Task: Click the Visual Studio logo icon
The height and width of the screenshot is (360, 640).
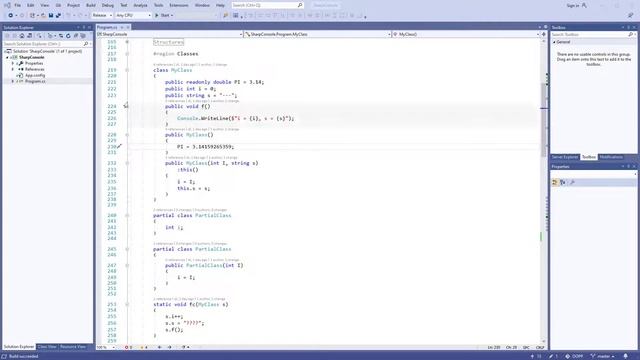Action: click(x=7, y=5)
